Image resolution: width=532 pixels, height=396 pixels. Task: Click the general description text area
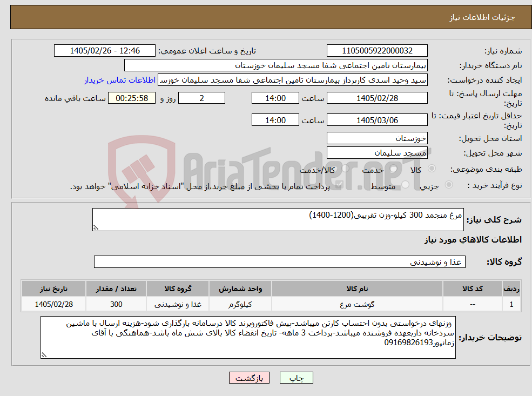278,219
